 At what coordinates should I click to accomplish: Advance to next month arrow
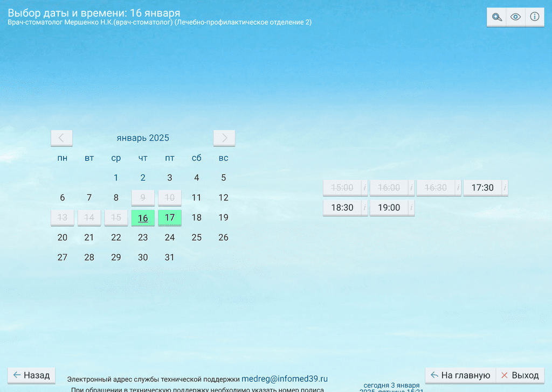(x=224, y=138)
